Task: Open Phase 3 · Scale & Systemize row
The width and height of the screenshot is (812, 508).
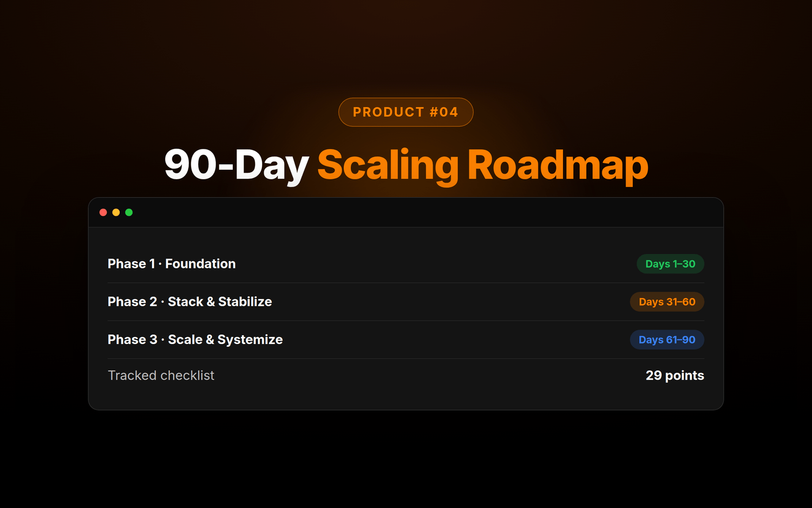Action: point(406,340)
